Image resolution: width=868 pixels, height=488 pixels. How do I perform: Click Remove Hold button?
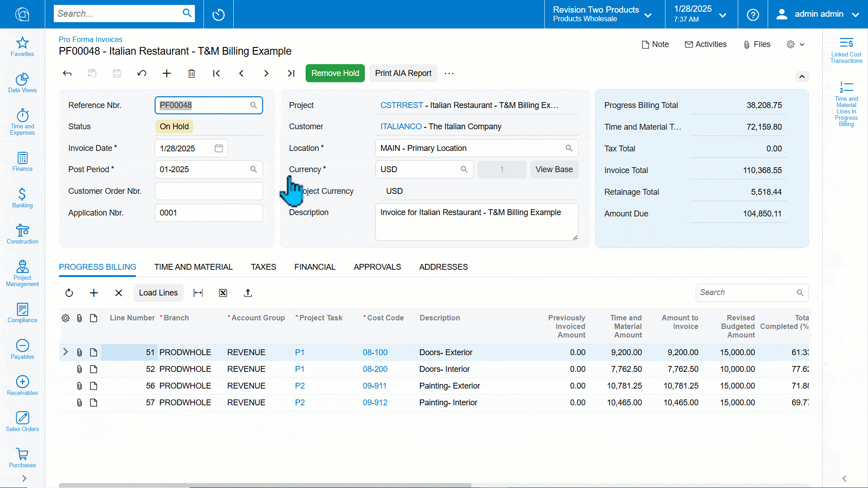click(x=335, y=73)
